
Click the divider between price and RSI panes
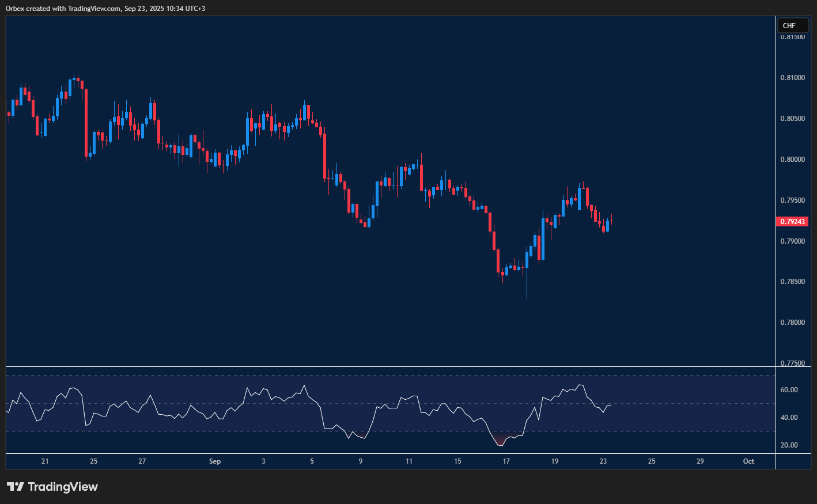tap(391, 367)
